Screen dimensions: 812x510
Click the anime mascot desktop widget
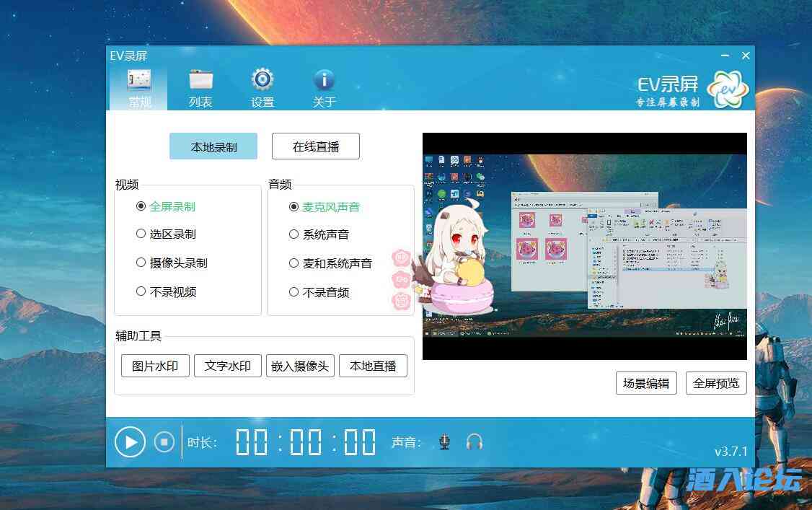[x=456, y=259]
